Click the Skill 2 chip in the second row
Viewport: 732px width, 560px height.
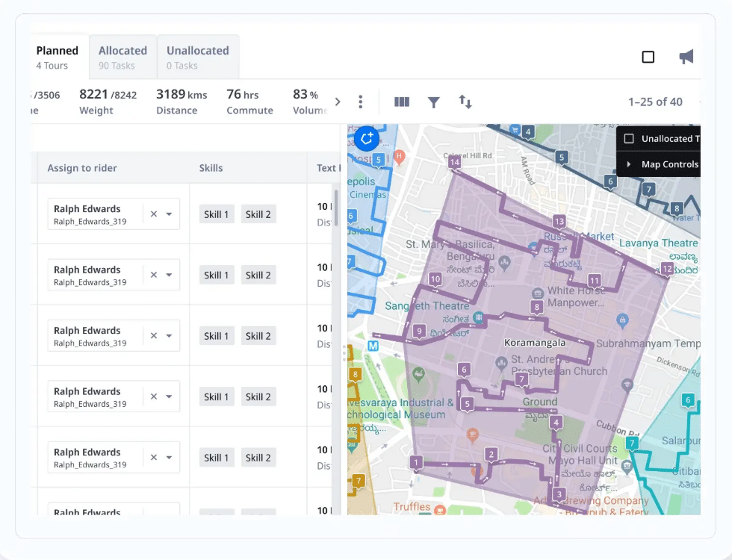[258, 275]
